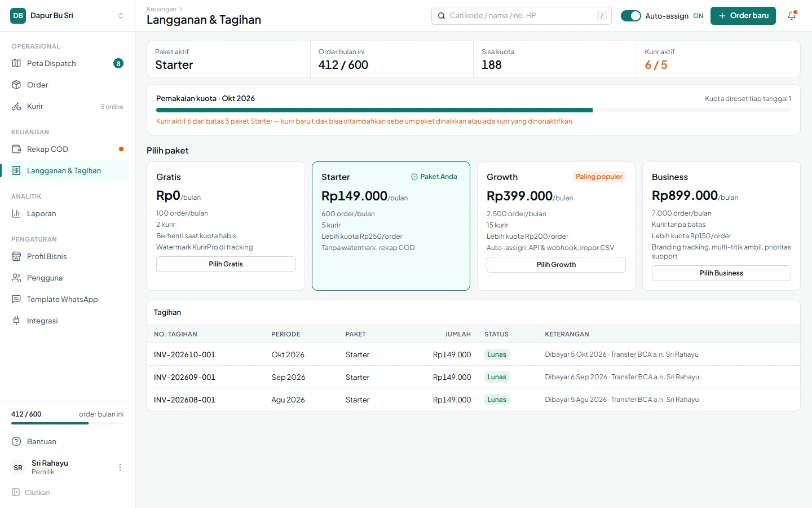Click the orange dot beside Rekap COD
The height and width of the screenshot is (508, 812).
pos(121,149)
